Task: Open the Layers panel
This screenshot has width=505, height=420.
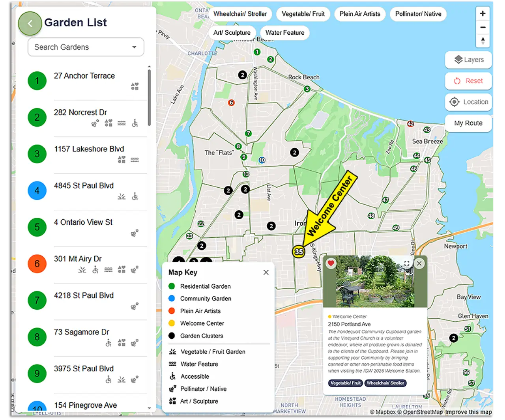Action: pyautogui.click(x=468, y=60)
